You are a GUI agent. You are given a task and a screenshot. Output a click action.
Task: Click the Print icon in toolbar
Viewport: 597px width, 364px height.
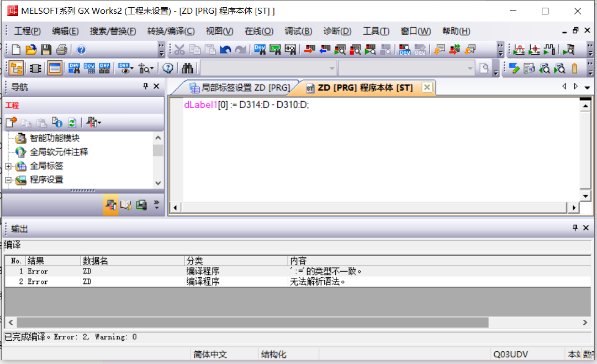point(61,50)
